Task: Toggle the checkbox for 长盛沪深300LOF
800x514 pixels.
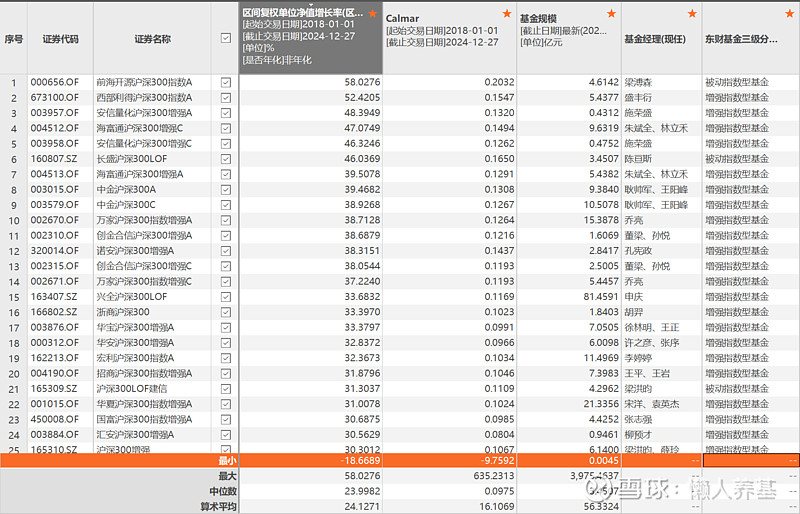Action: coord(226,159)
